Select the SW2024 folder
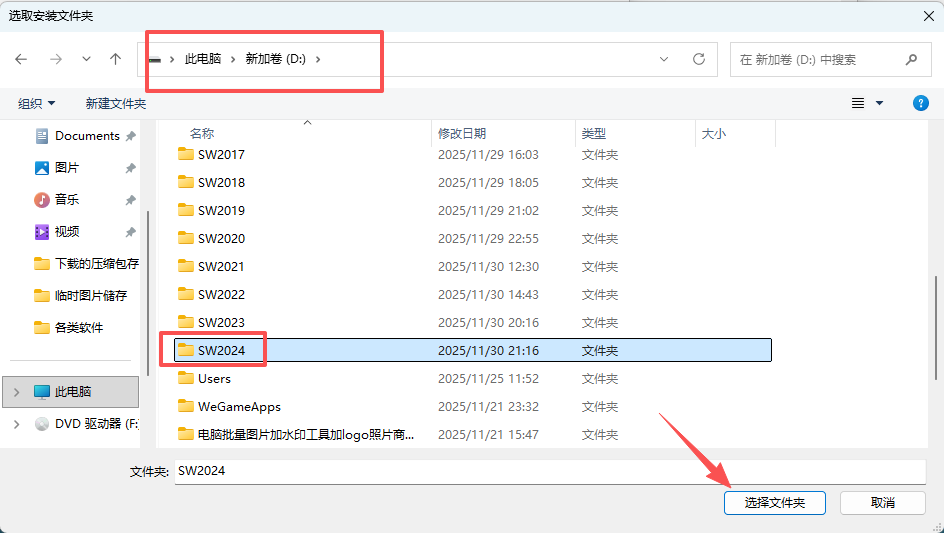944x533 pixels. pos(473,351)
